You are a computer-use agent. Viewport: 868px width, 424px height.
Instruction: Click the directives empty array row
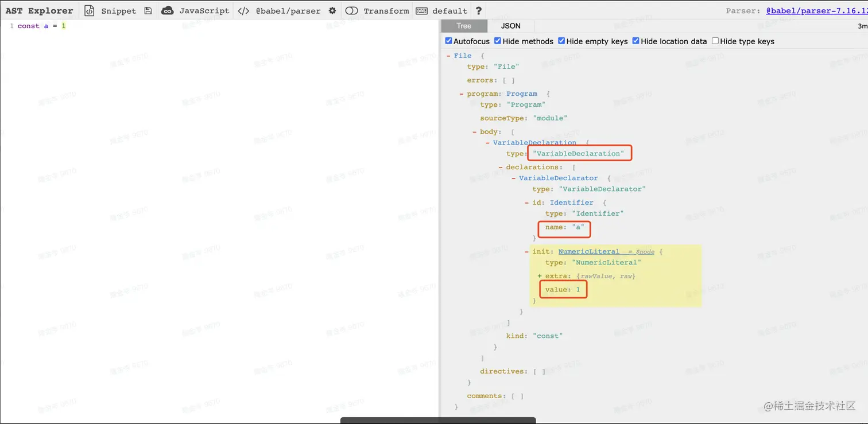(x=513, y=371)
